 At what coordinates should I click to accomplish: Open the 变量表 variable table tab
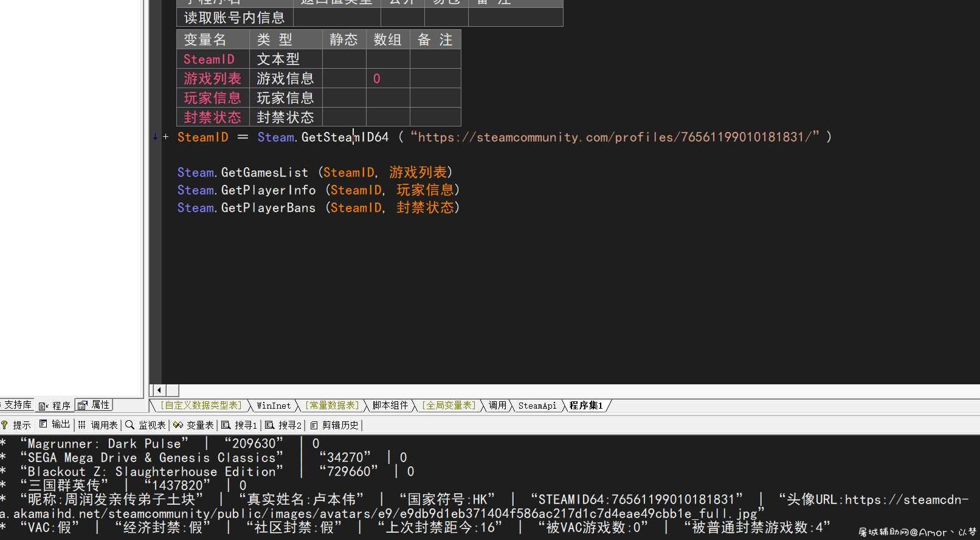pos(194,425)
